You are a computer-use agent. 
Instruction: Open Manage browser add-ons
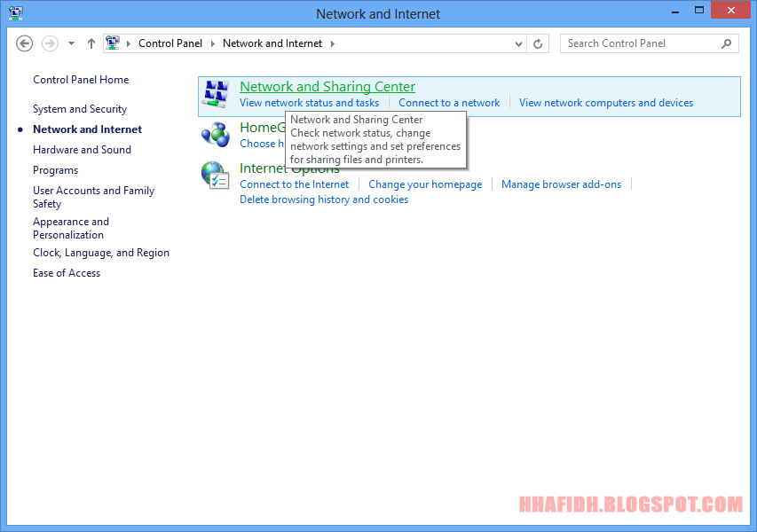click(x=561, y=184)
